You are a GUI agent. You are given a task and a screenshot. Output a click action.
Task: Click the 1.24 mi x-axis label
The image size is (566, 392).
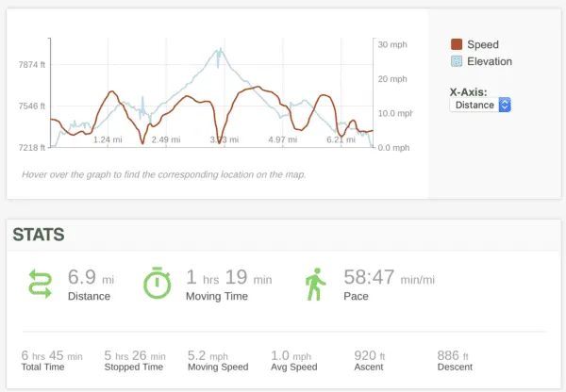pyautogui.click(x=108, y=139)
